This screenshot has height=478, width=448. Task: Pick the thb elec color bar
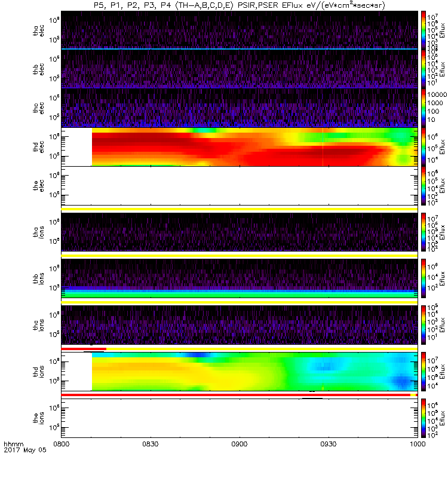click(x=424, y=69)
